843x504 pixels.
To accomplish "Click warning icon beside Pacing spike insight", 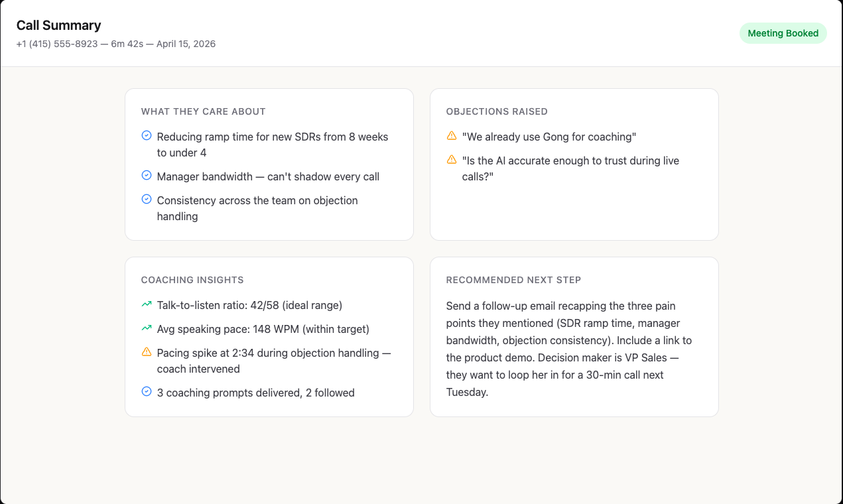I will (x=147, y=352).
